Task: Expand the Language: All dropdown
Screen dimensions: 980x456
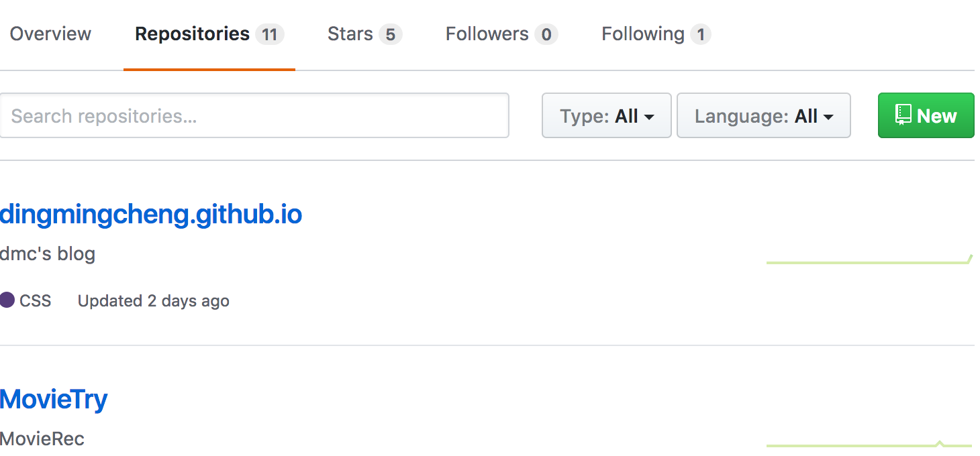Action: pos(764,115)
